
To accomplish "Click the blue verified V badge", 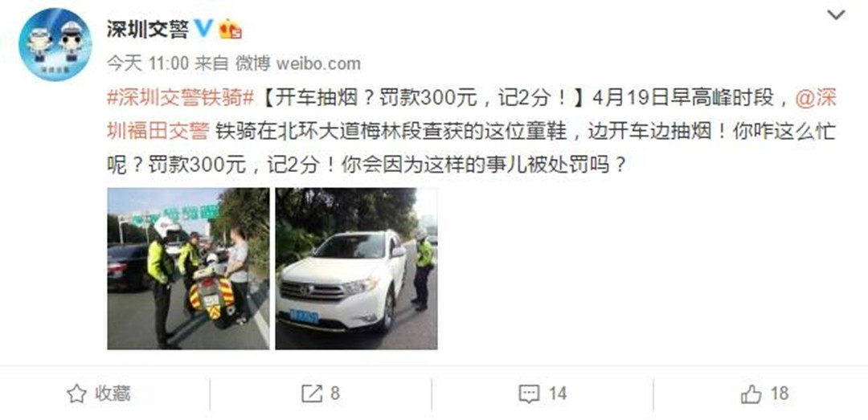I will (x=203, y=28).
